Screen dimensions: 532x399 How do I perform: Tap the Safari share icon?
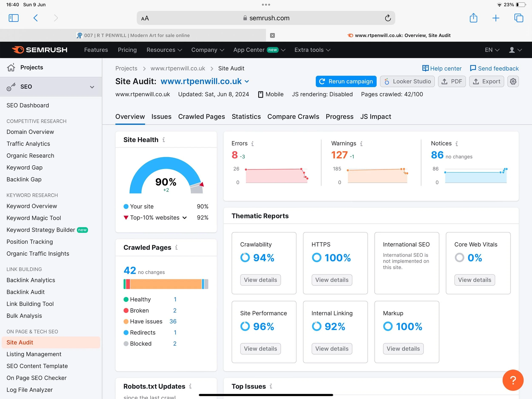point(473,18)
